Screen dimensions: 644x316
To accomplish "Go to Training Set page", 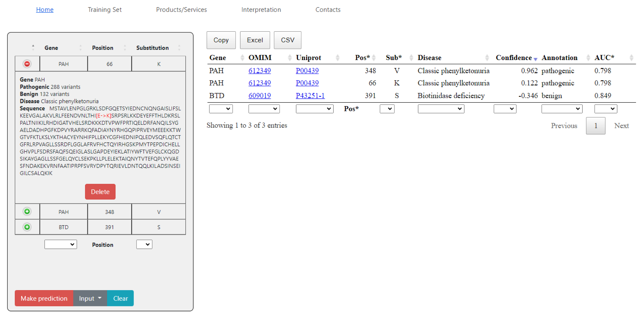I will [x=105, y=9].
